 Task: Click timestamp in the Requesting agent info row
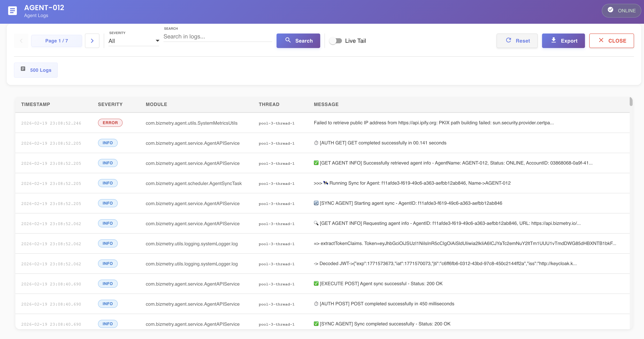coord(51,224)
